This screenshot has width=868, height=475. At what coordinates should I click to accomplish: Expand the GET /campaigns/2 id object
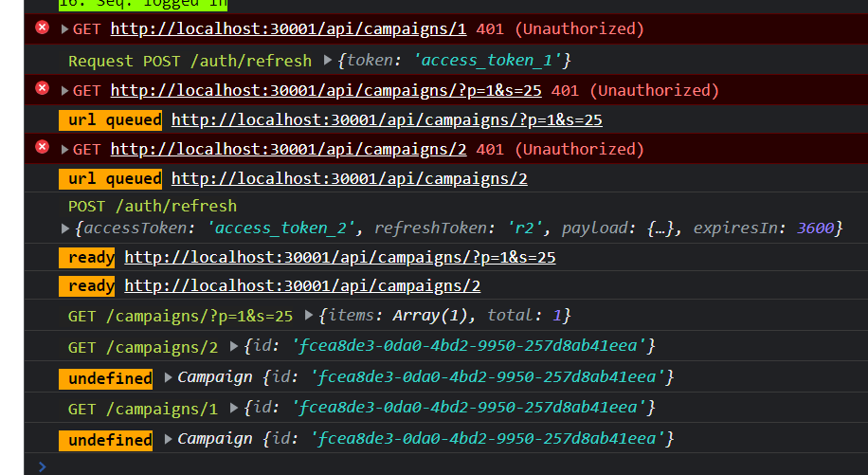click(234, 347)
